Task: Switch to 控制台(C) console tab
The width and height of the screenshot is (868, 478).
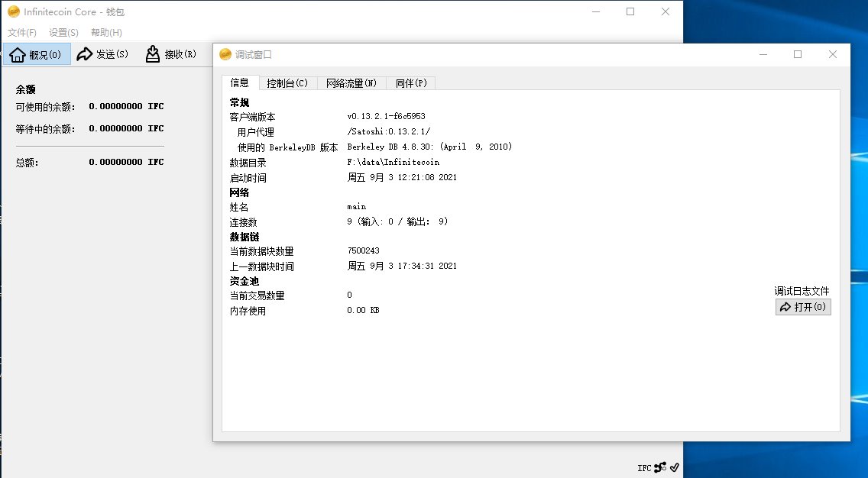Action: (287, 83)
